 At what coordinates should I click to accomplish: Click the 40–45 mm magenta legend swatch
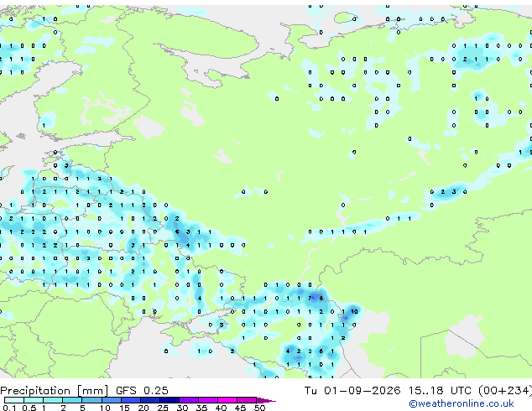pyautogui.click(x=227, y=400)
